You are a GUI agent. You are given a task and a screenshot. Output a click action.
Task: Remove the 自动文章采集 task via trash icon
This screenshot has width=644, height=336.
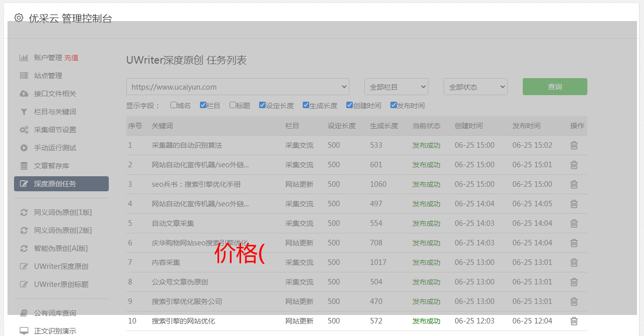(574, 223)
